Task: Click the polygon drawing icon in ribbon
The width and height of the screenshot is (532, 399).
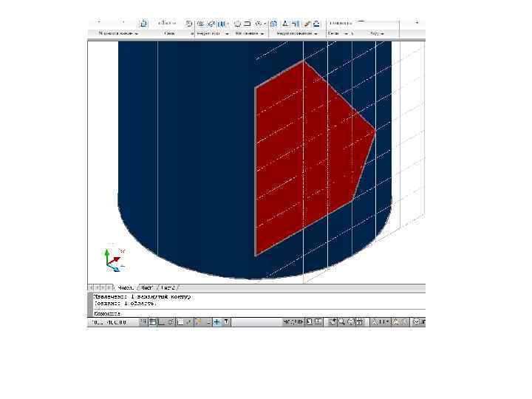Action: tap(237, 24)
